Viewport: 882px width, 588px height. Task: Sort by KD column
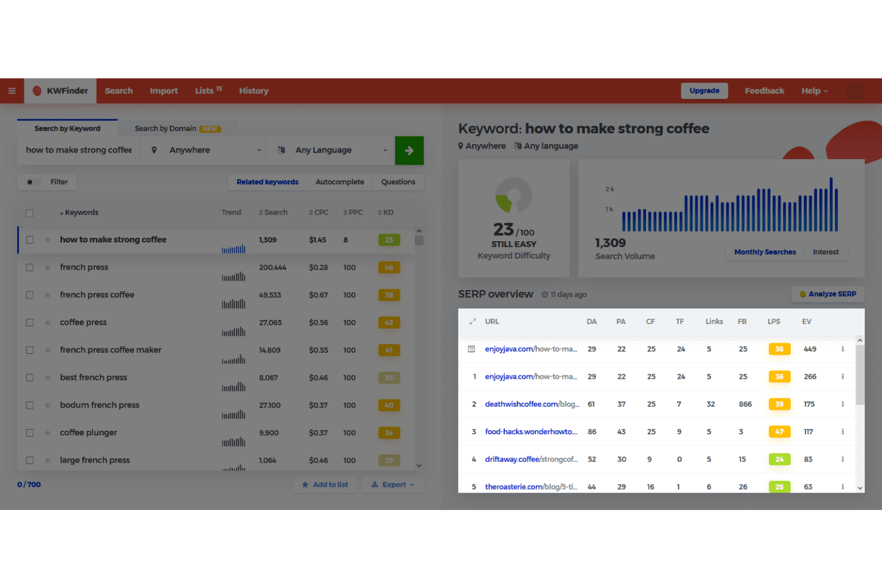[x=386, y=213]
